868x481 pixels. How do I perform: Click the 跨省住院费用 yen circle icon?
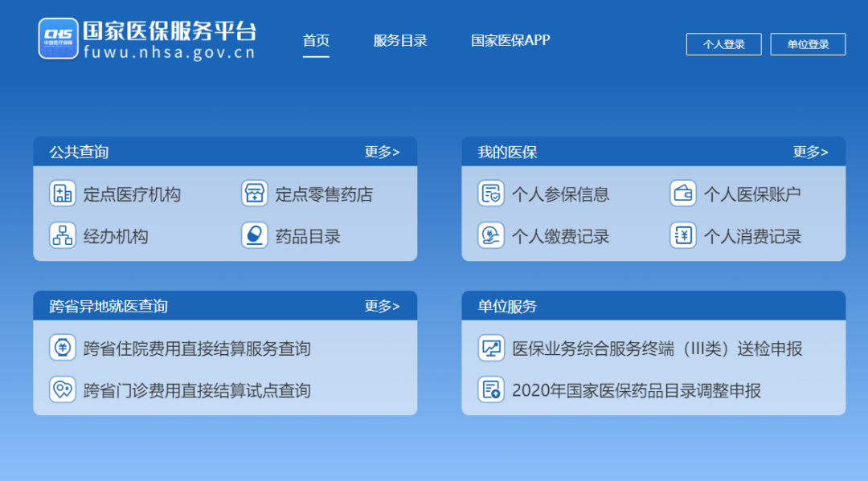point(63,348)
